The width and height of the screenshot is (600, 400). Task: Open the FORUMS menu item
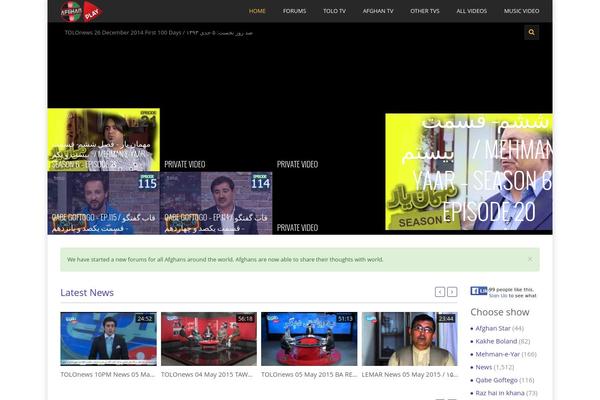(294, 11)
